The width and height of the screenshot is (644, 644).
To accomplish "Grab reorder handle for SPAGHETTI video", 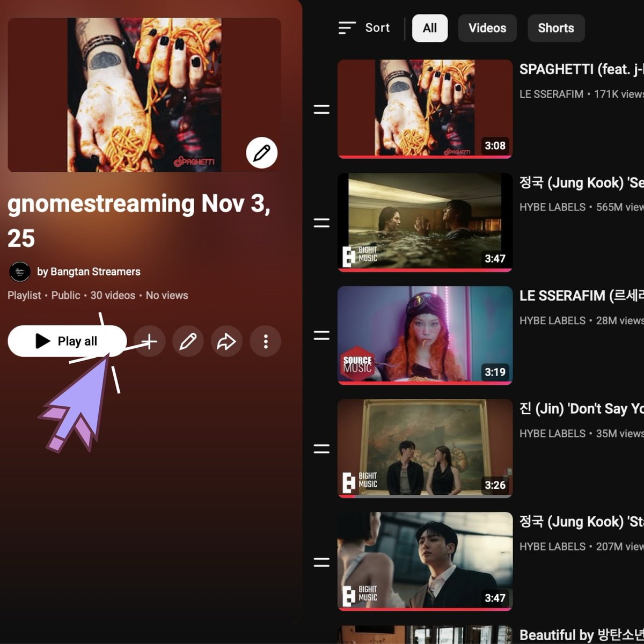I will coord(321,109).
